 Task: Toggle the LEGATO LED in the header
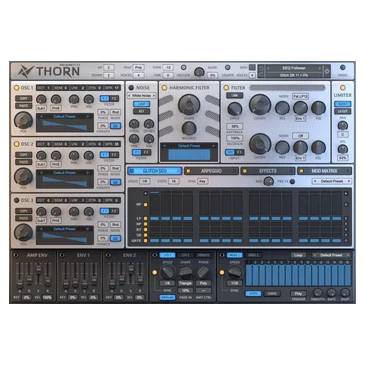[228, 67]
